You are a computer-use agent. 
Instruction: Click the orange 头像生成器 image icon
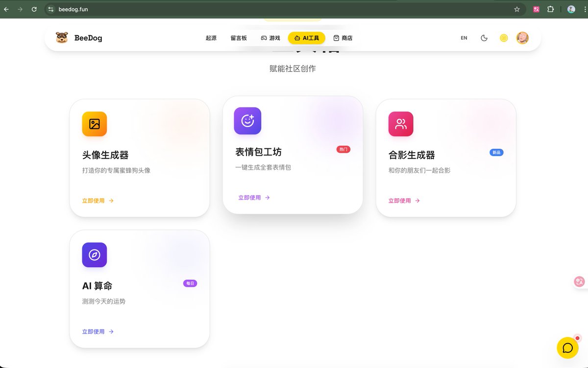95,124
